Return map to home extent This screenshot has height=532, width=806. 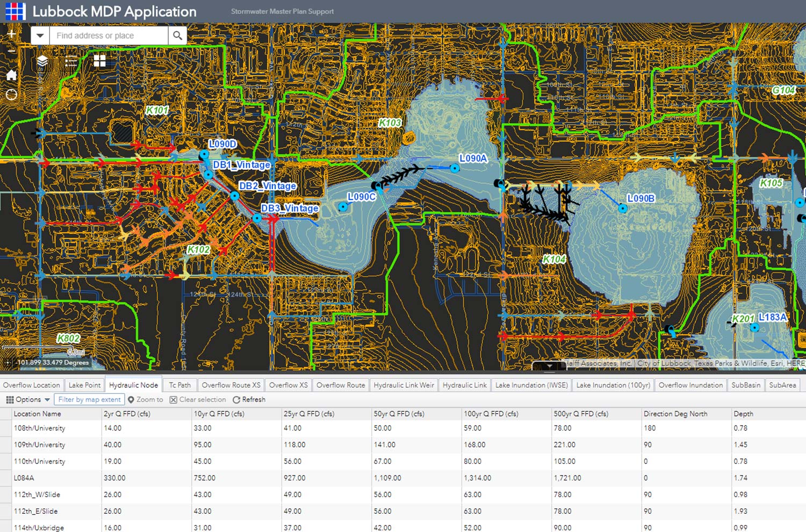pyautogui.click(x=11, y=75)
